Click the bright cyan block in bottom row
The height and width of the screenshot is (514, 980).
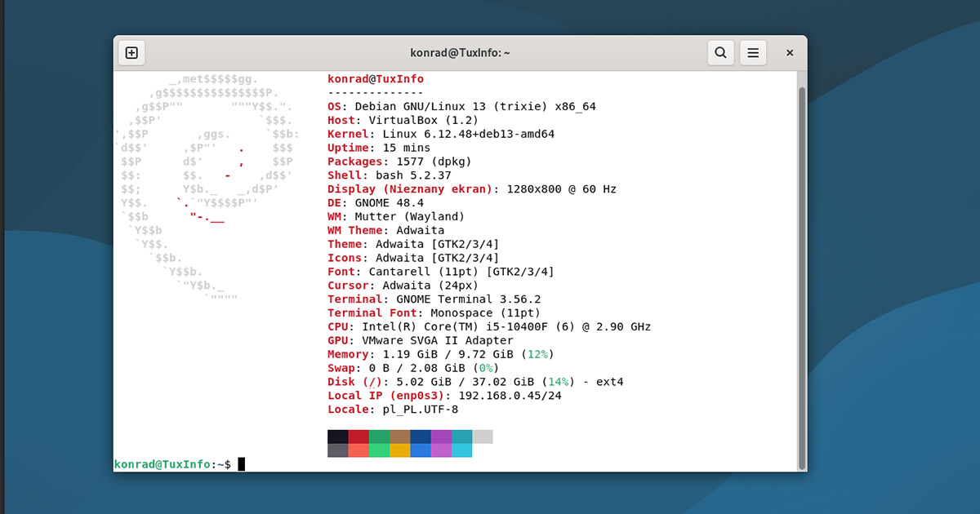tap(461, 450)
